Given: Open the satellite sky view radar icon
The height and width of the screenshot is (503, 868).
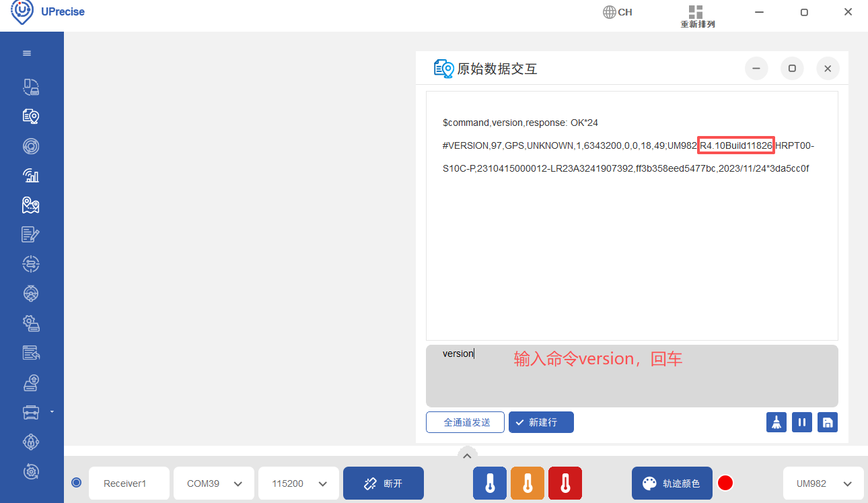Looking at the screenshot, I should [x=31, y=146].
